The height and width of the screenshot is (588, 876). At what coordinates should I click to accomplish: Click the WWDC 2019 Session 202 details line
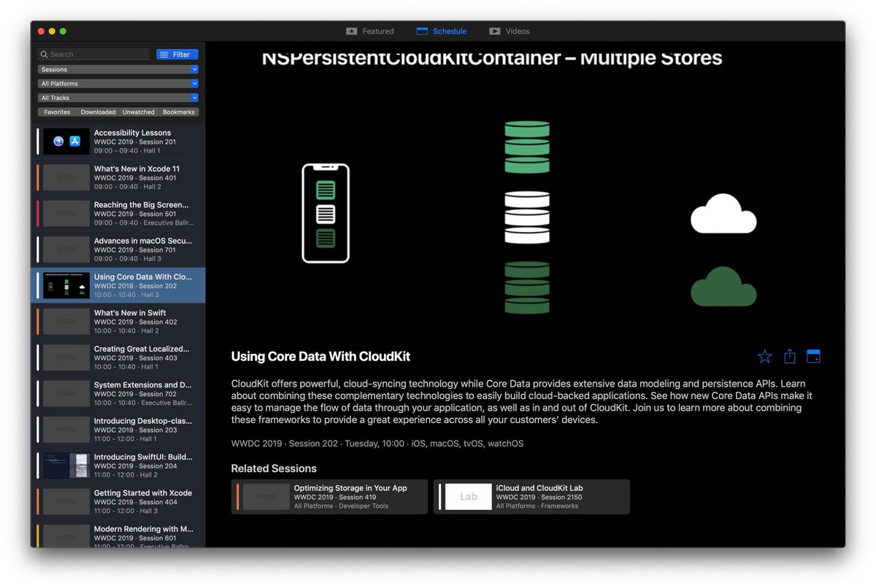point(377,444)
